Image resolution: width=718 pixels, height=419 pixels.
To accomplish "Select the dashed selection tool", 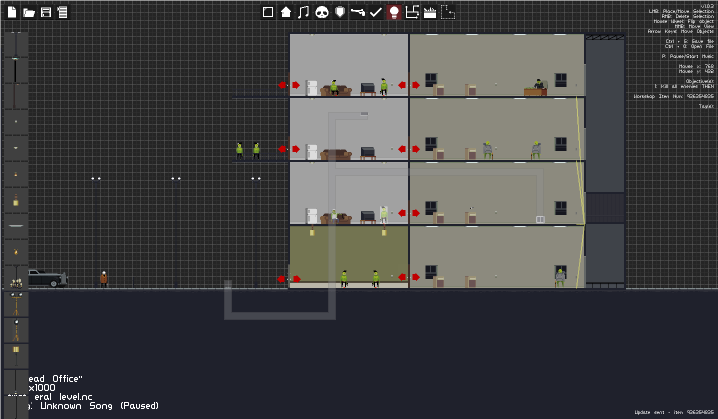I will (x=447, y=12).
